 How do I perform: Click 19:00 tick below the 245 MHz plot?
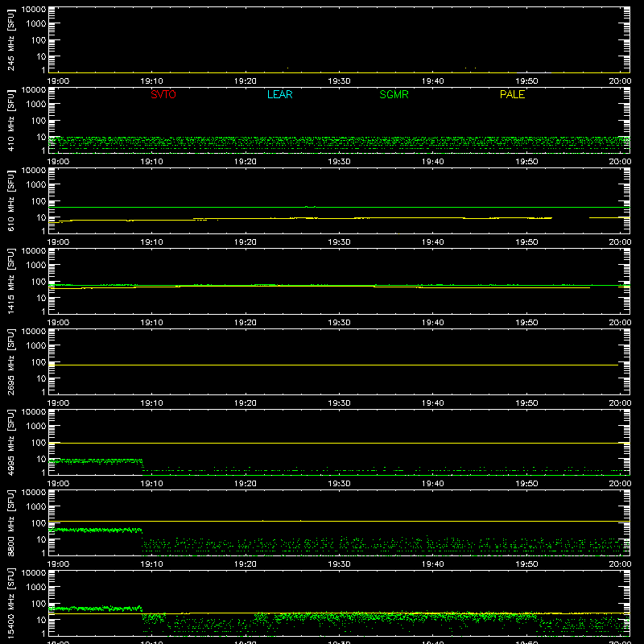click(x=58, y=81)
